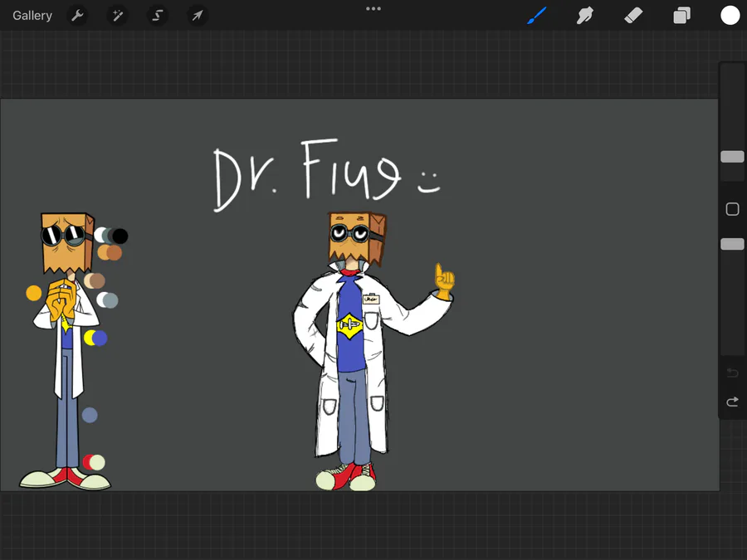Open the Adjustments magic wand menu
747x560 pixels.
pyautogui.click(x=117, y=16)
